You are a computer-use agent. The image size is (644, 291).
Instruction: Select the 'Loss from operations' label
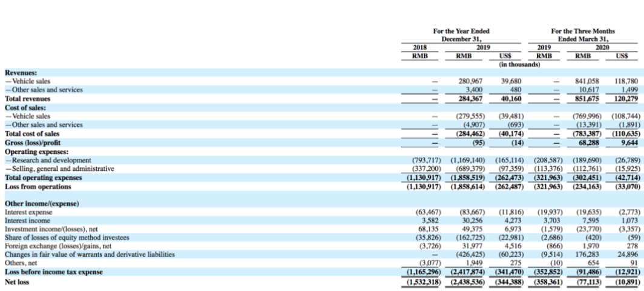38,187
